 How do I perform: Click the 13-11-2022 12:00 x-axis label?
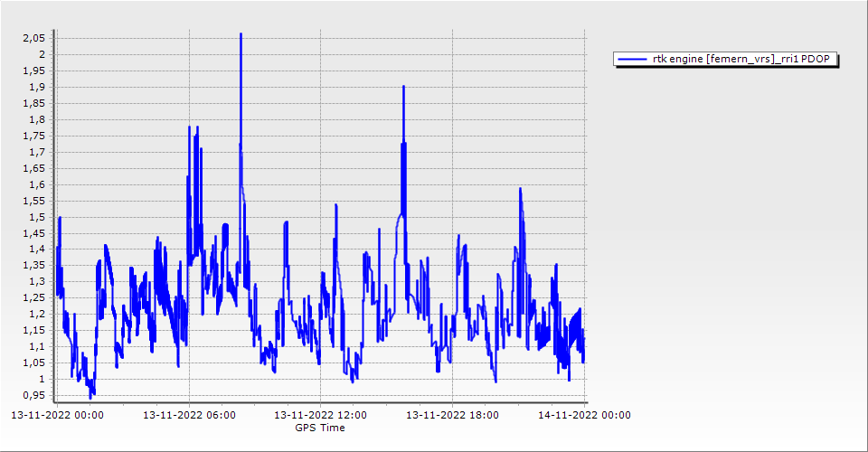[x=321, y=416]
